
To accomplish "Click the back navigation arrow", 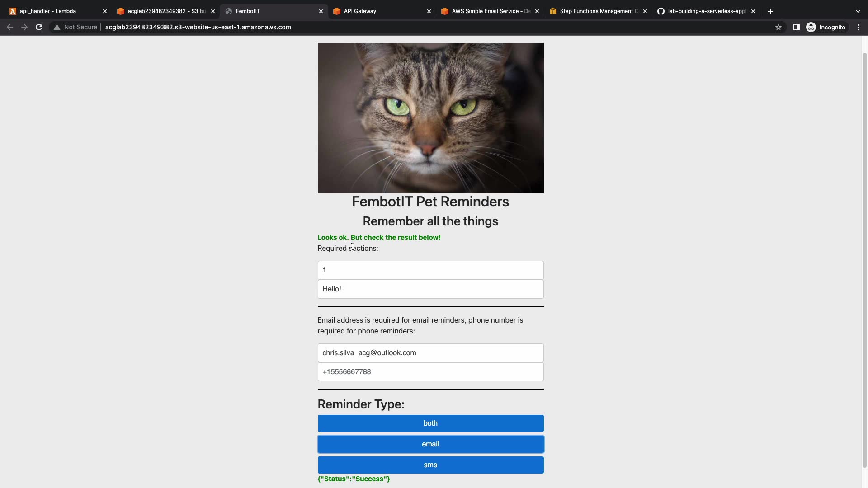I will (x=10, y=27).
